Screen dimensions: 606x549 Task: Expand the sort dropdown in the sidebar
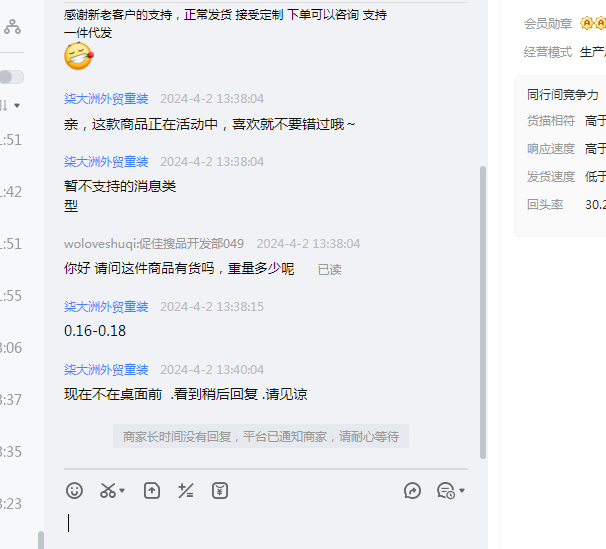[x=17, y=105]
